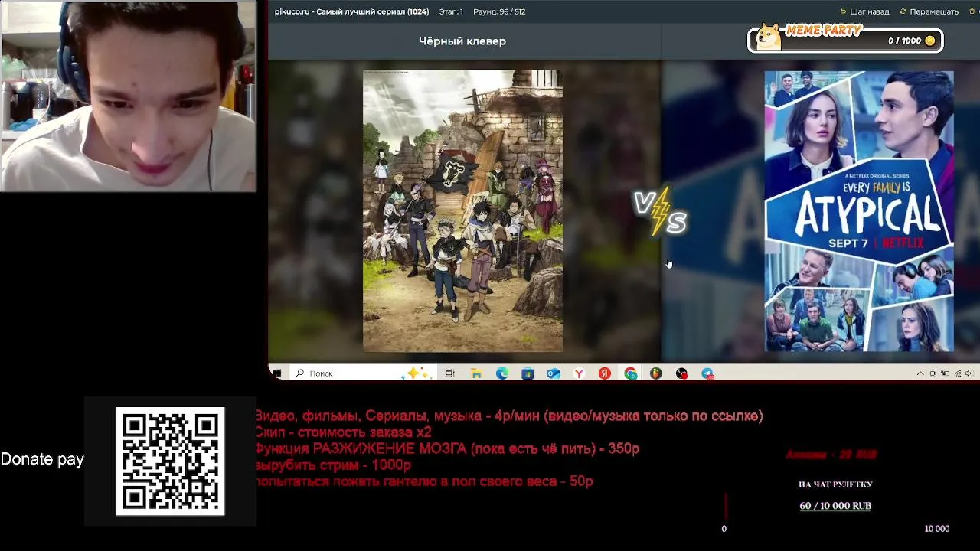Image resolution: width=980 pixels, height=551 pixels.
Task: Click the 60 / 10 000 RUB goal text
Action: click(835, 506)
